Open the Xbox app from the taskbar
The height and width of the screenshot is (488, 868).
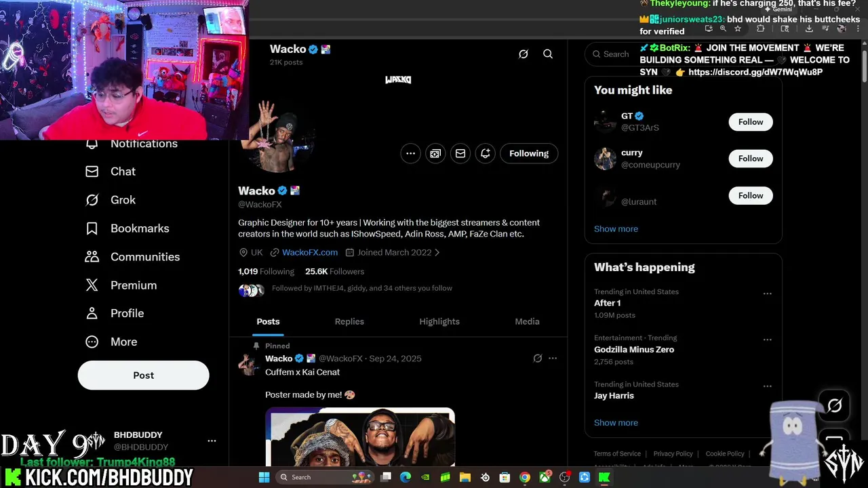pos(545,477)
